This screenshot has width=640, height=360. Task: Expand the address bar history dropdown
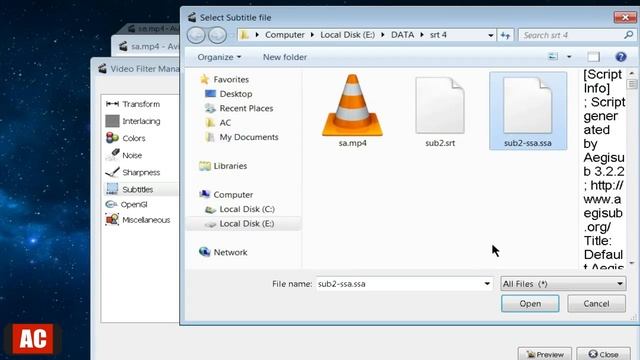coord(491,36)
